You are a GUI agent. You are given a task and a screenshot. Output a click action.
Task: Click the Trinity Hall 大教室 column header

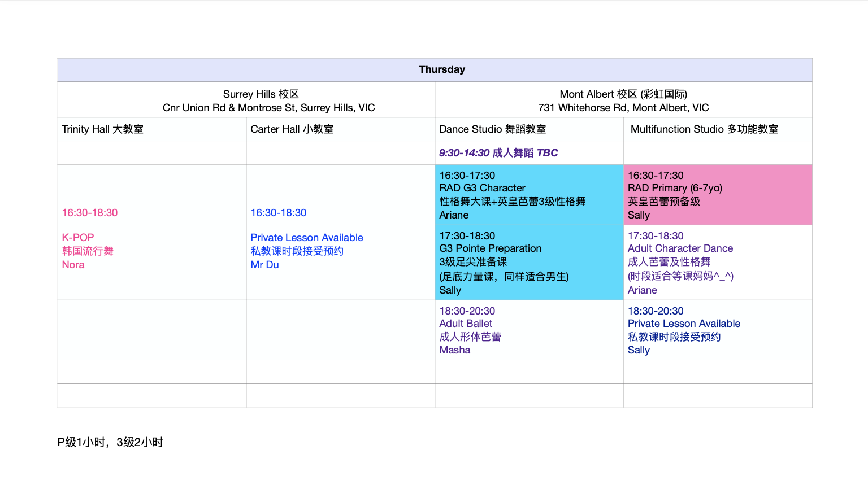102,129
